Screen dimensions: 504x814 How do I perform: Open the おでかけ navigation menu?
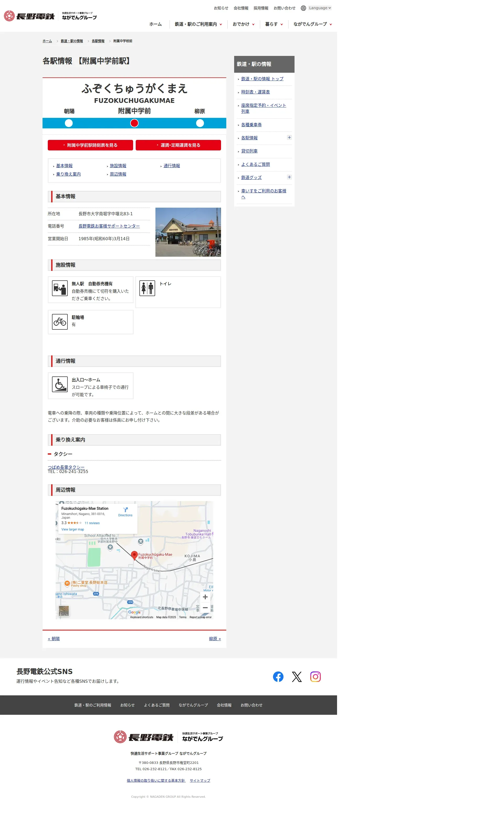coord(243,24)
